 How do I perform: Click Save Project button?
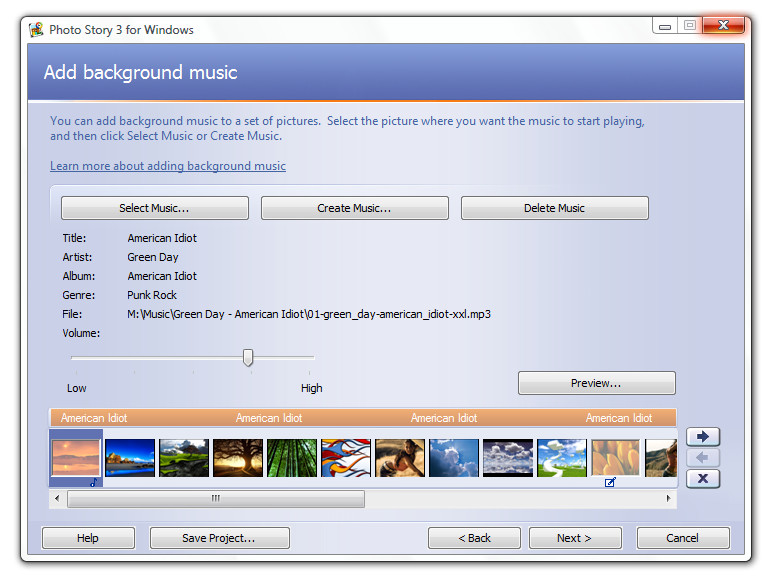(219, 538)
